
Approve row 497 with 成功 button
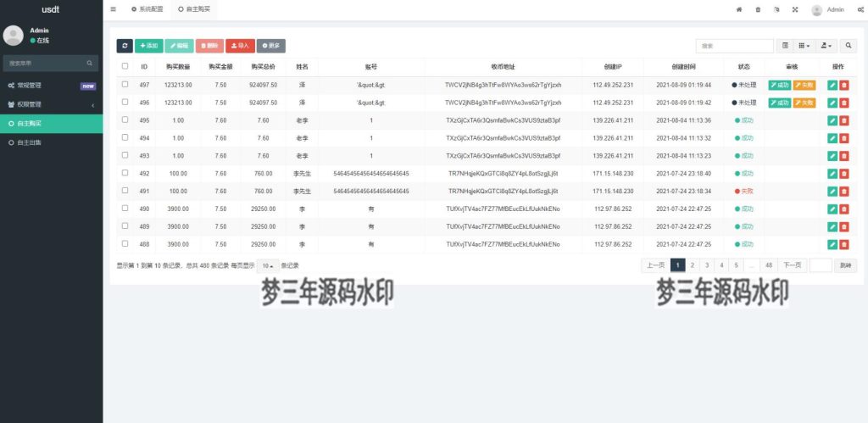779,85
